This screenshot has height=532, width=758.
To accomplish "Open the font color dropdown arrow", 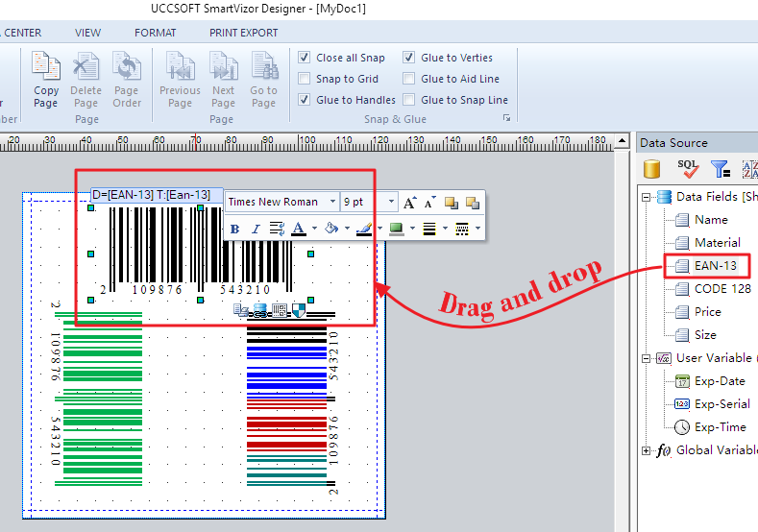I will (x=314, y=229).
